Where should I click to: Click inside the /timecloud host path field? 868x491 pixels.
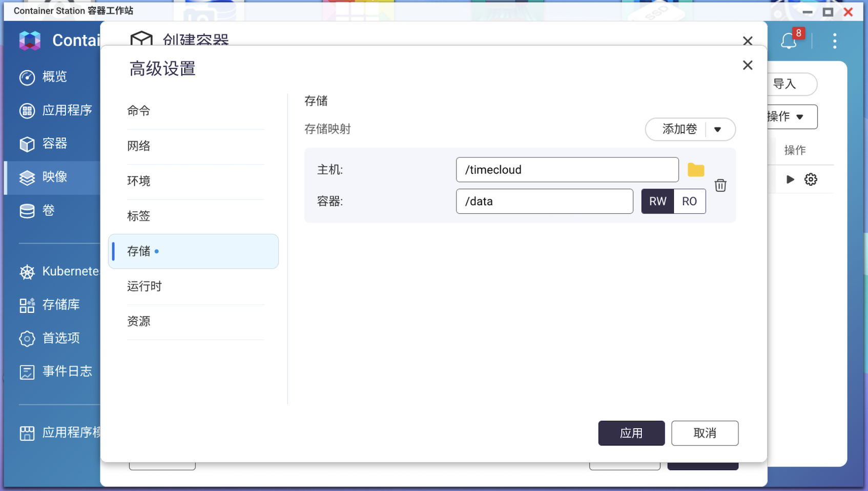(x=567, y=170)
